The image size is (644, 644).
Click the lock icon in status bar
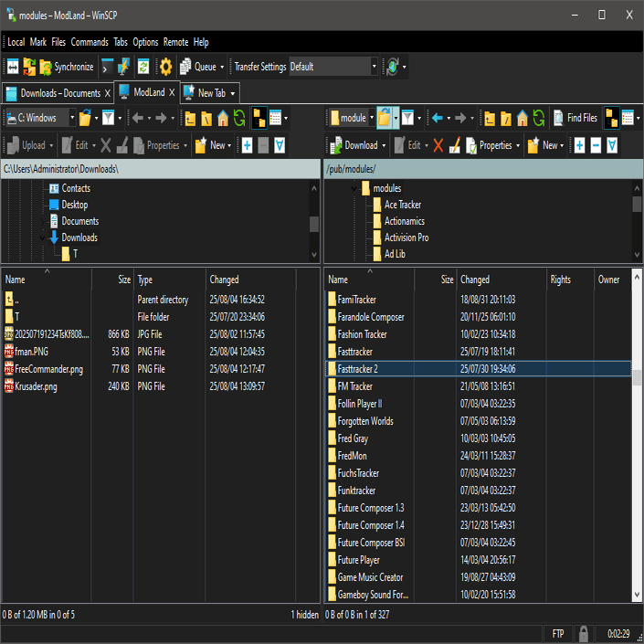tap(583, 634)
